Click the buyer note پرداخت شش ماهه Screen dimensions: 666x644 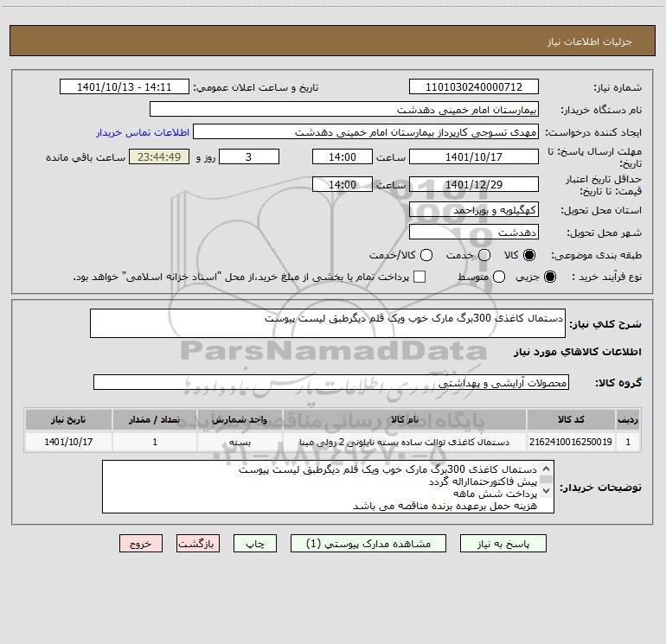[495, 494]
